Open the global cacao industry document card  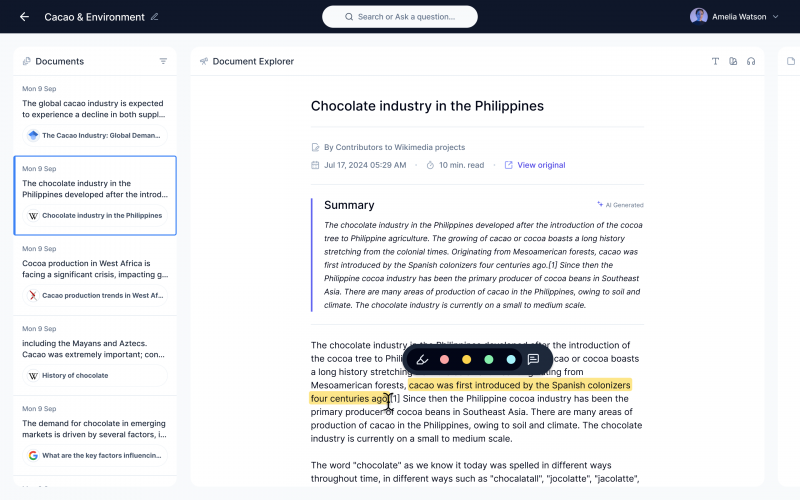click(x=95, y=116)
